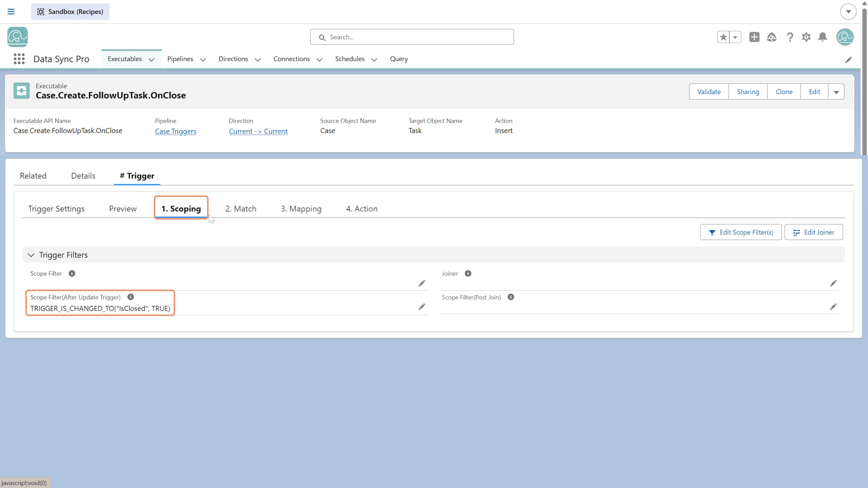Click the Executable record icon
The width and height of the screenshot is (868, 488).
tap(21, 91)
